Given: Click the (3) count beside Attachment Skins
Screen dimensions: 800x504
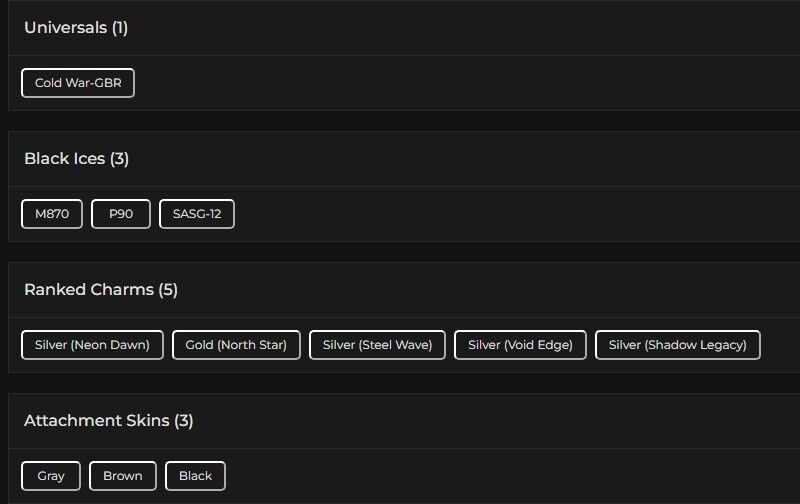Looking at the screenshot, I should pyautogui.click(x=184, y=421).
